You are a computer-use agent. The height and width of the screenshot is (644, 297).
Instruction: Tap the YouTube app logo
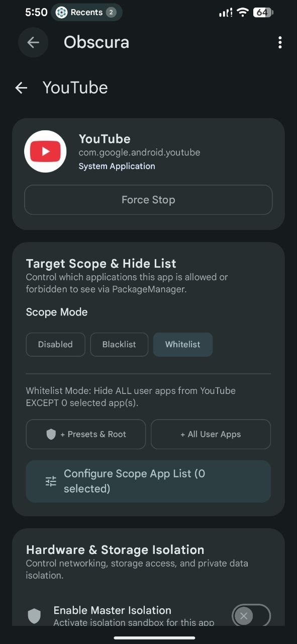45,151
